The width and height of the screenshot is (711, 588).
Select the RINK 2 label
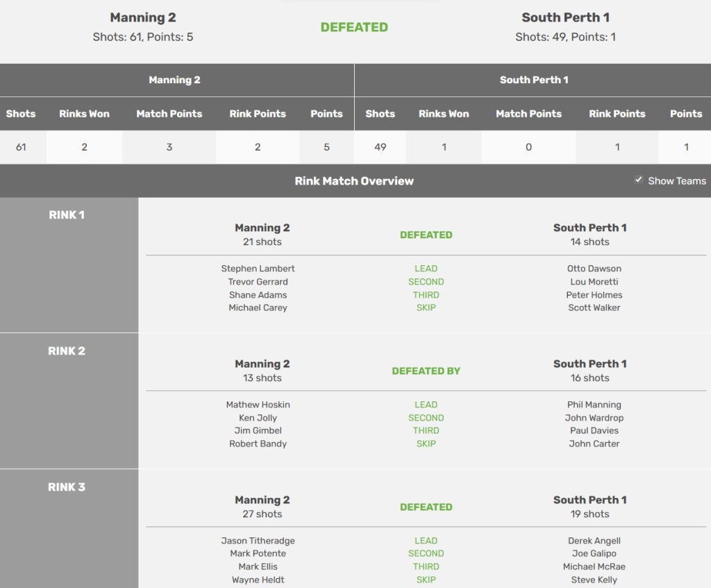pos(67,351)
